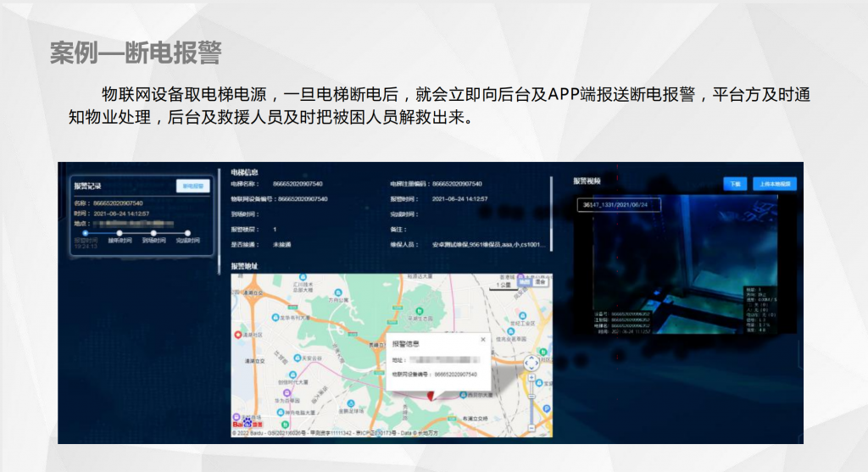The image size is (868, 472).
Task: Switch map to 混合 hybrid view
Action: [x=540, y=282]
